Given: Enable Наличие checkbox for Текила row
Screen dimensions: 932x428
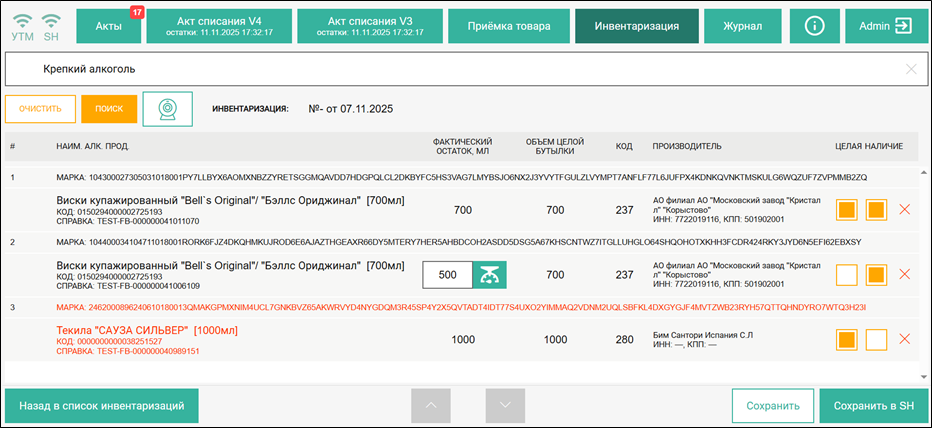Looking at the screenshot, I should pos(877,339).
